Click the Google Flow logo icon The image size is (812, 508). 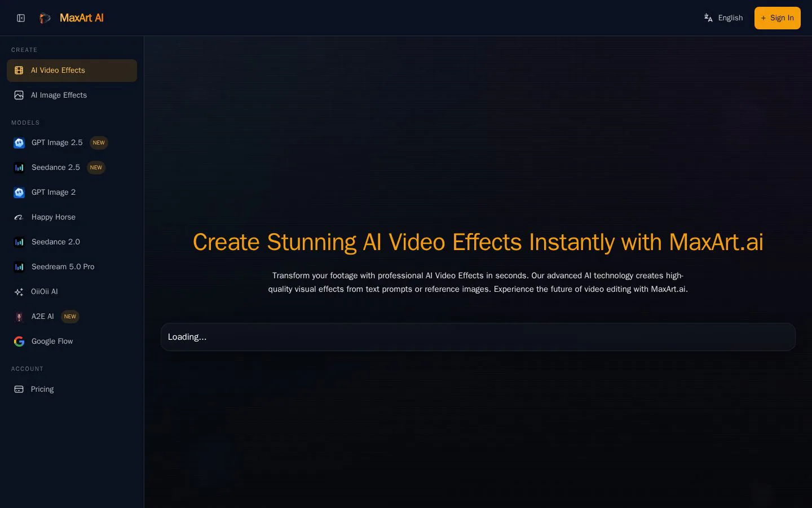coord(19,341)
